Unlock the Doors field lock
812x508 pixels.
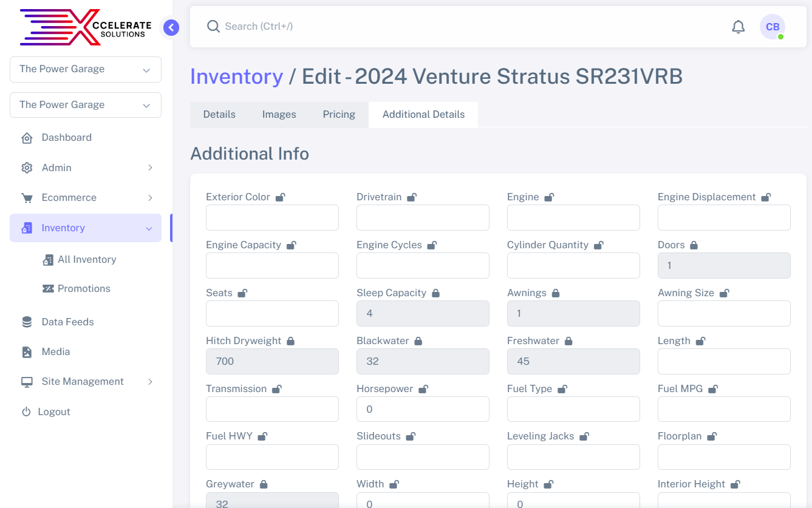point(694,245)
